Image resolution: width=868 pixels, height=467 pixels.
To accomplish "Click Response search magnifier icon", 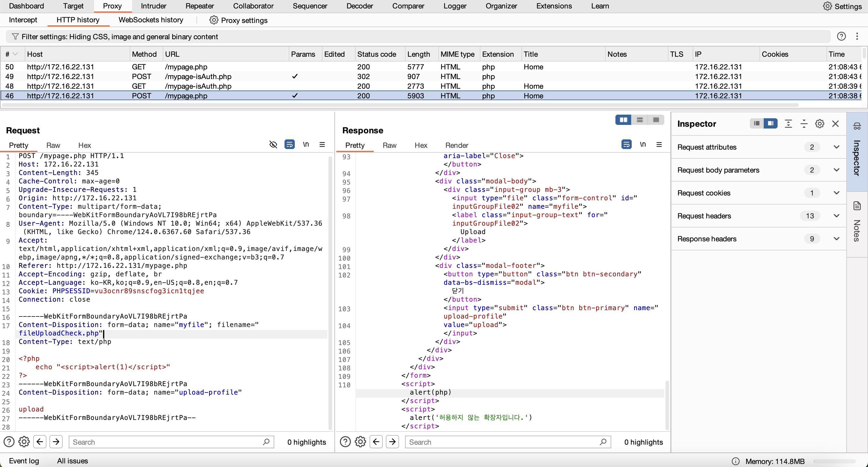I will (x=603, y=442).
